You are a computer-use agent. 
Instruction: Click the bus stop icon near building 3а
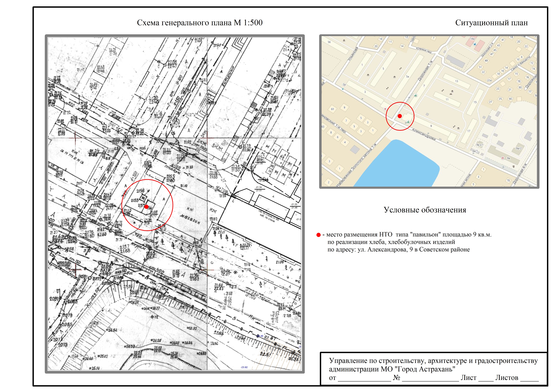[x=343, y=89]
